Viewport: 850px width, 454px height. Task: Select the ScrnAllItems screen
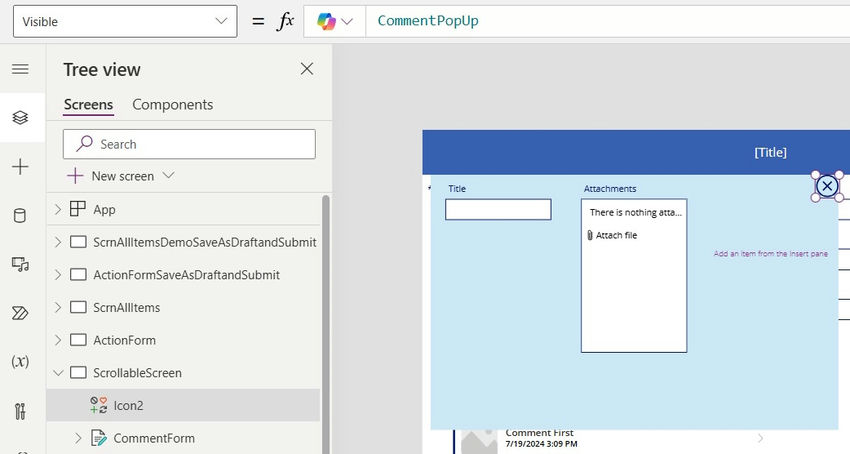pyautogui.click(x=126, y=308)
